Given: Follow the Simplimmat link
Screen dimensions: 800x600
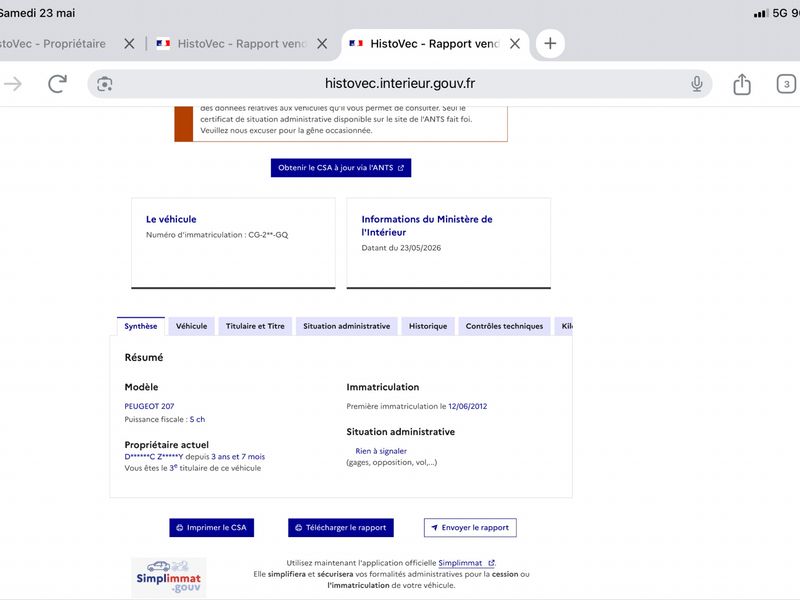Looking at the screenshot, I should click(x=466, y=563).
